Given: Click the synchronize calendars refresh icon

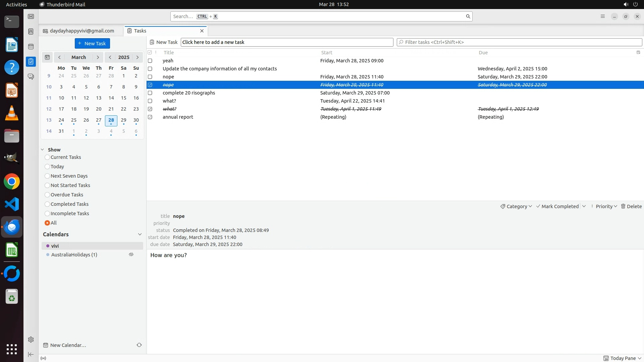Looking at the screenshot, I should coord(139,345).
